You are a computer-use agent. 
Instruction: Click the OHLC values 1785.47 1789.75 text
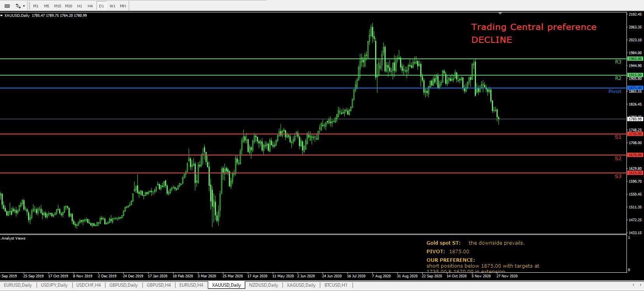pyautogui.click(x=46, y=16)
